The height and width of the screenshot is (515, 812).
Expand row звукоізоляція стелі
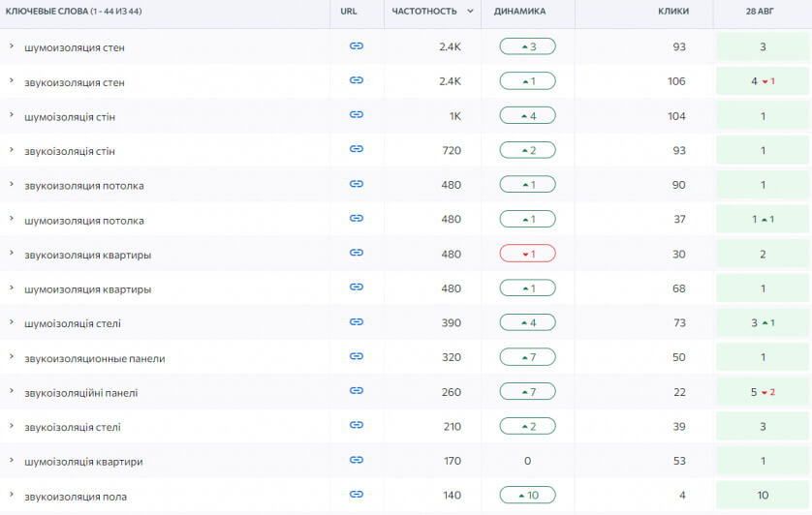point(11,426)
